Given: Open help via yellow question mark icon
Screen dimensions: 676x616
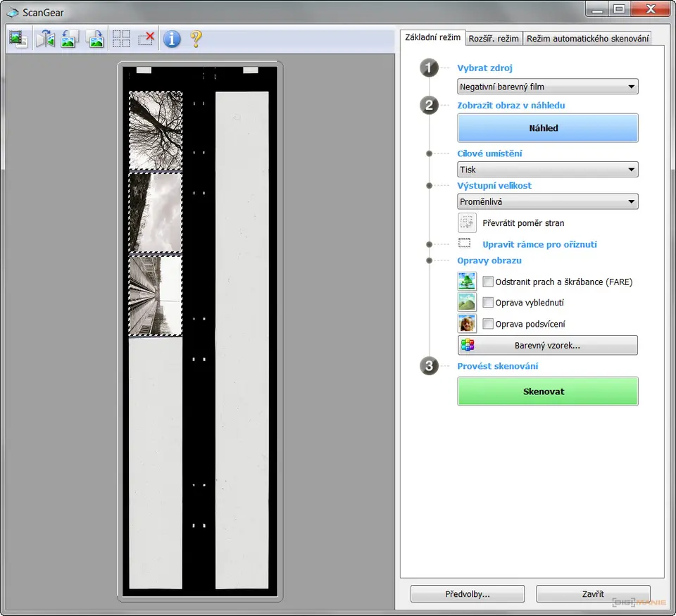Looking at the screenshot, I should [x=196, y=39].
